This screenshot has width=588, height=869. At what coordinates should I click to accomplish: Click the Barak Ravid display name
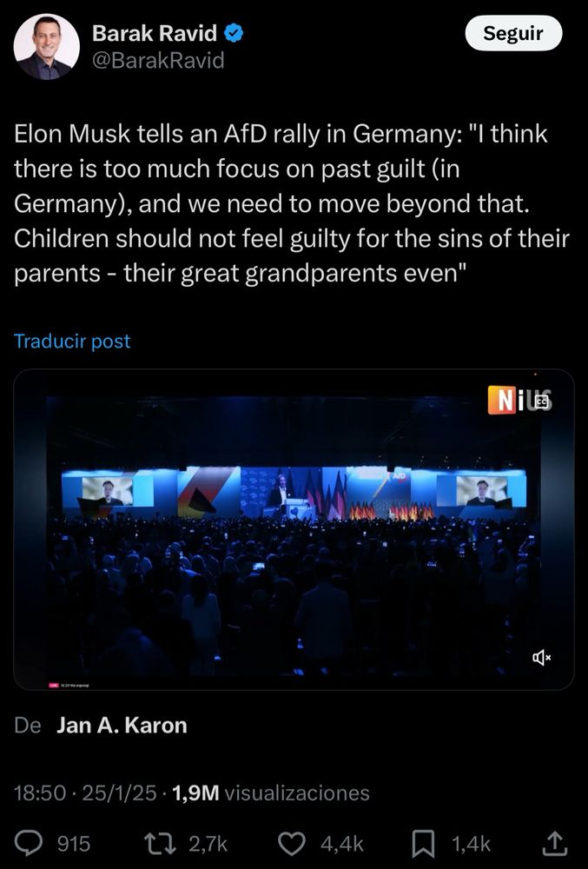point(155,33)
